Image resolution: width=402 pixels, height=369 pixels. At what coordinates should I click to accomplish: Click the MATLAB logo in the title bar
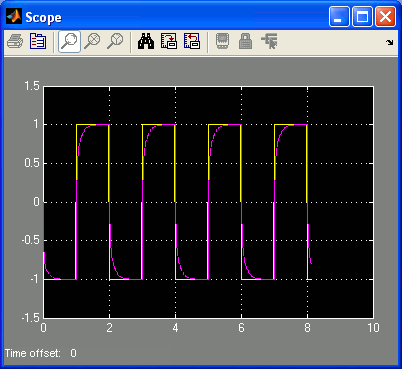[14, 17]
